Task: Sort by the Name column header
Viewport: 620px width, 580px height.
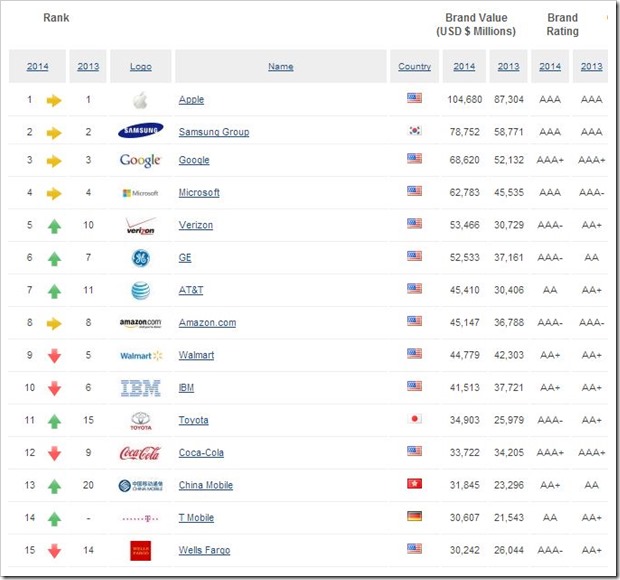Action: point(280,67)
